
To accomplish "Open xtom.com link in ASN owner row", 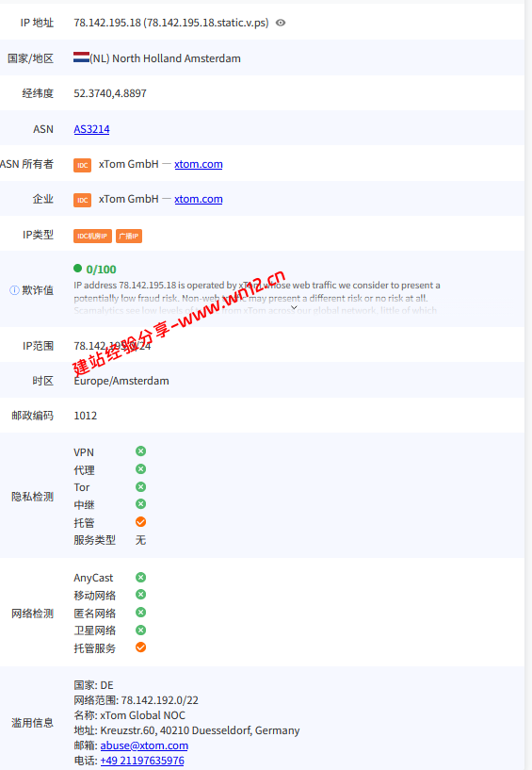I will tap(199, 164).
